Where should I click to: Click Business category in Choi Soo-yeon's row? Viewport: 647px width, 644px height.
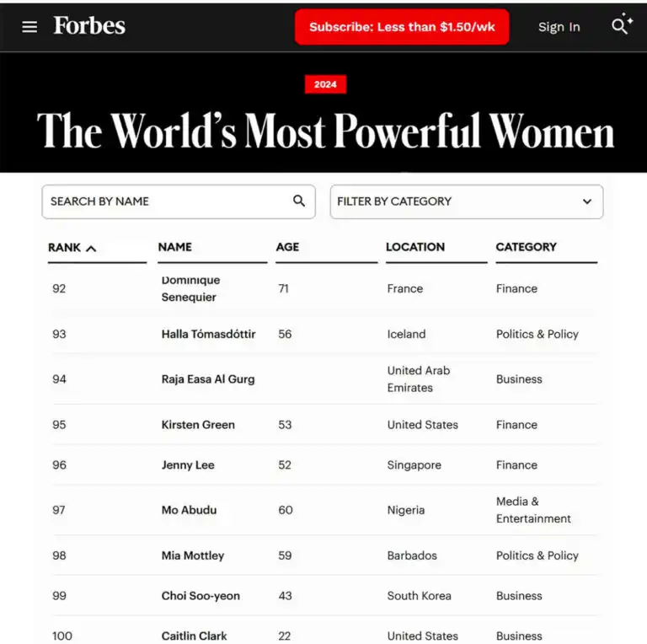519,596
